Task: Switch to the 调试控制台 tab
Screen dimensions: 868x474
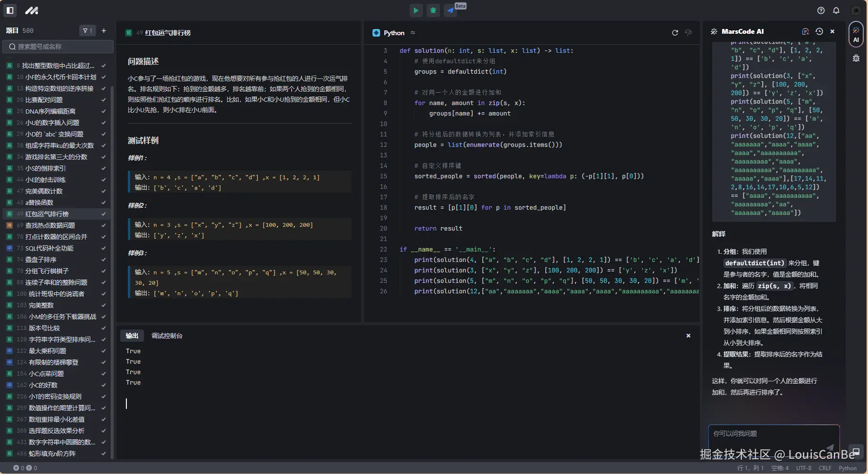Action: (x=167, y=336)
